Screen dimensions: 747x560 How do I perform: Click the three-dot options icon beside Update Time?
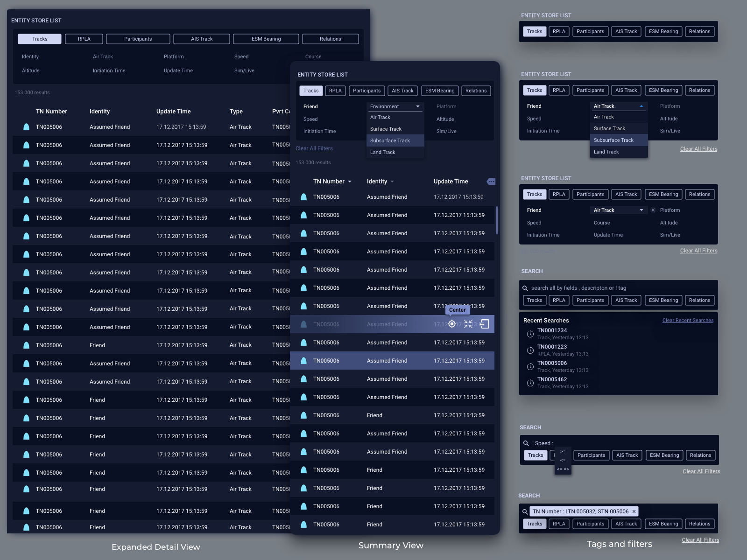(491, 182)
